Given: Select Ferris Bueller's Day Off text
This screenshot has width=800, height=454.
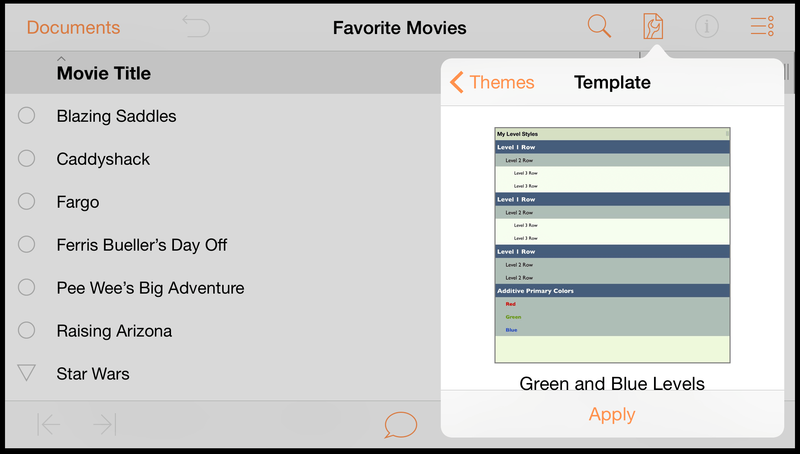Looking at the screenshot, I should (x=142, y=245).
